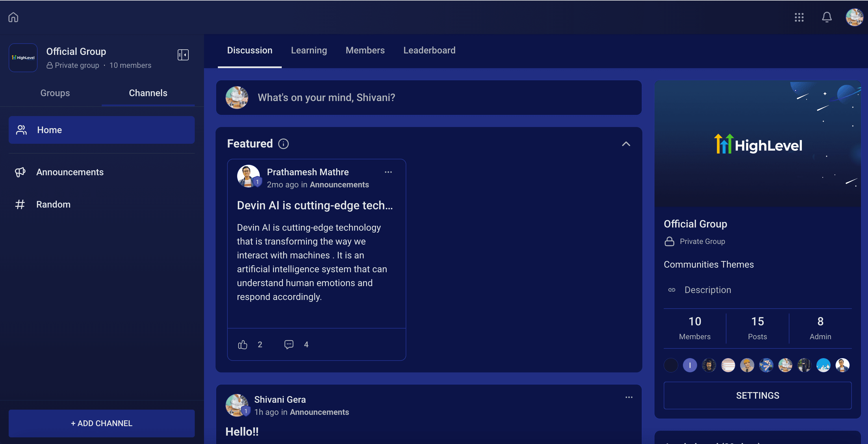Image resolution: width=868 pixels, height=444 pixels.
Task: Collapse the Featured section chevron
Action: tap(626, 144)
